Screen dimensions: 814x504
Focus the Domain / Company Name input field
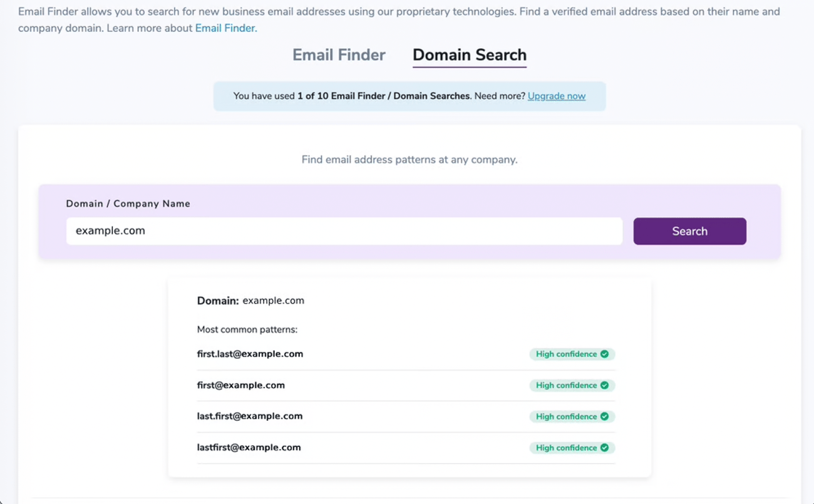pos(344,231)
